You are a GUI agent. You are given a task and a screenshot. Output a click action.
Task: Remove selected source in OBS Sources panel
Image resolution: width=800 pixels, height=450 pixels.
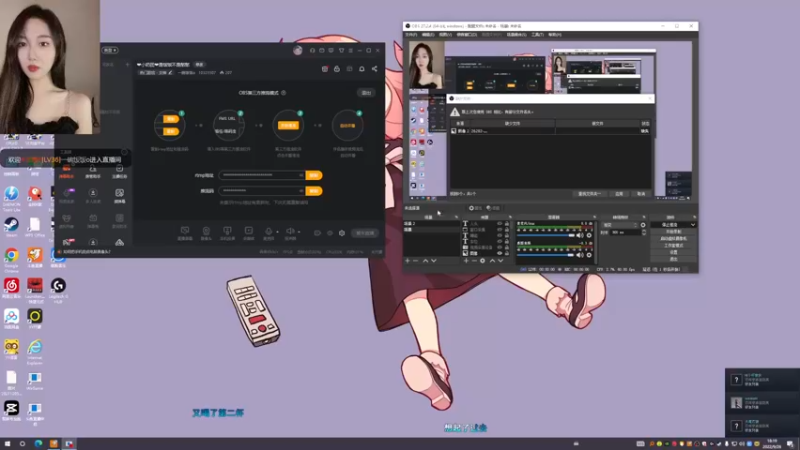click(x=474, y=261)
